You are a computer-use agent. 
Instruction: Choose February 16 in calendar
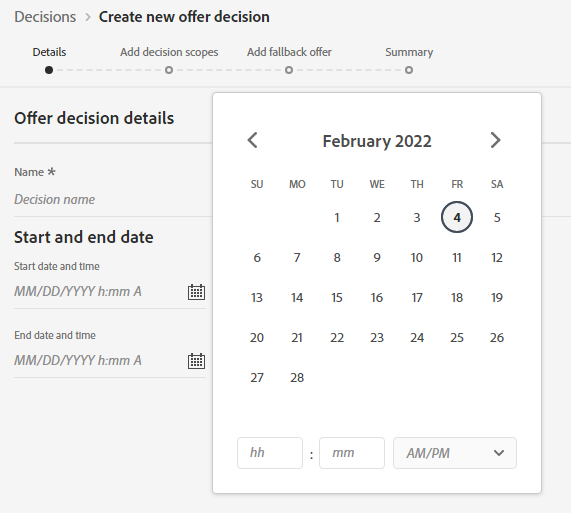(x=377, y=297)
